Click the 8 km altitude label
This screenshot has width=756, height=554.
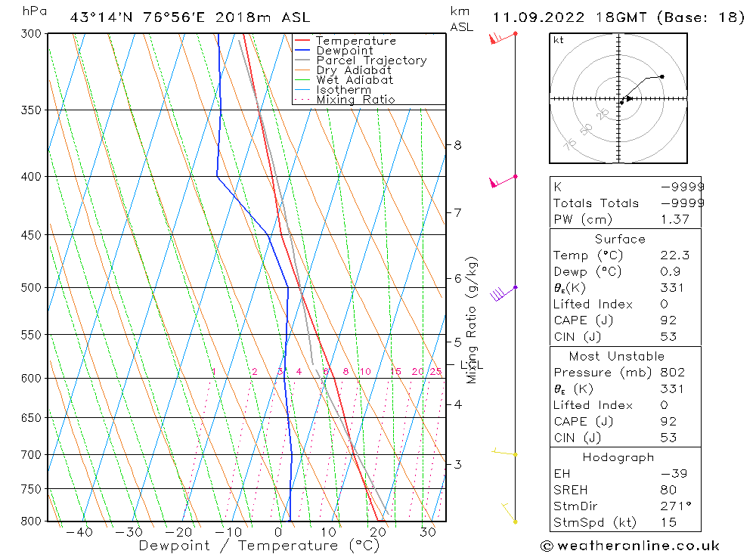pyautogui.click(x=457, y=145)
